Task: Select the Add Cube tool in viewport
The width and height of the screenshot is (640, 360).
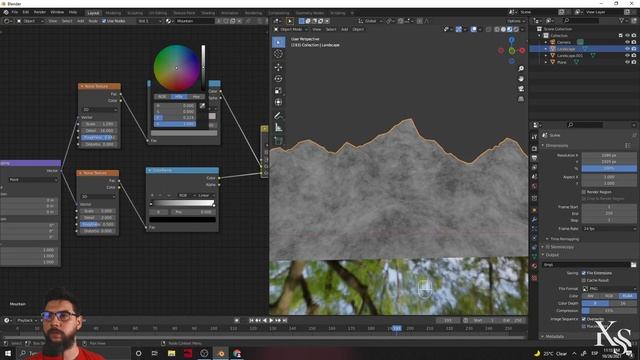Action: point(278,141)
